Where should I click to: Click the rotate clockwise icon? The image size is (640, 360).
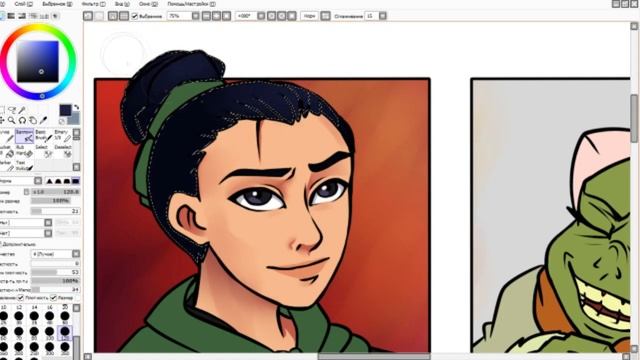(x=282, y=16)
